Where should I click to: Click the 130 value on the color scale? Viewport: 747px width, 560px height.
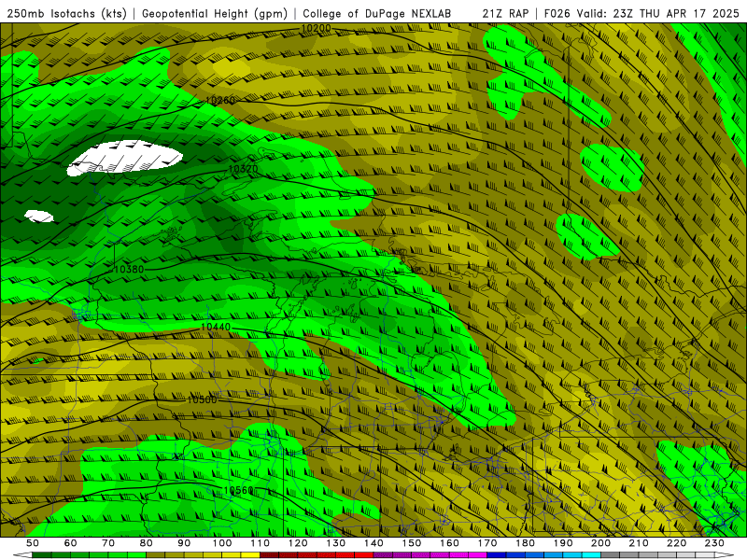pyautogui.click(x=336, y=543)
